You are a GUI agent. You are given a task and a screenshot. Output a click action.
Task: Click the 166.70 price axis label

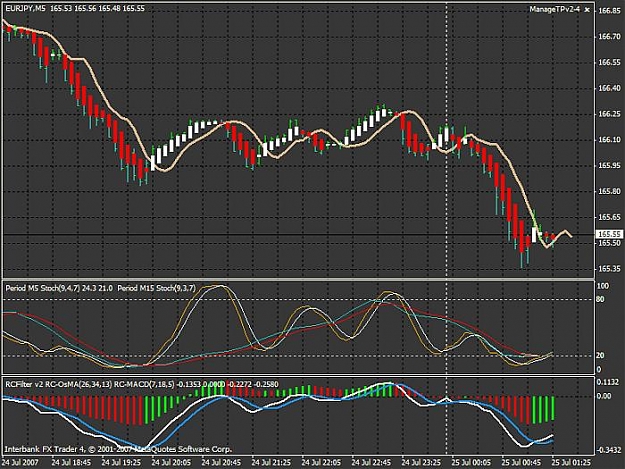(609, 37)
